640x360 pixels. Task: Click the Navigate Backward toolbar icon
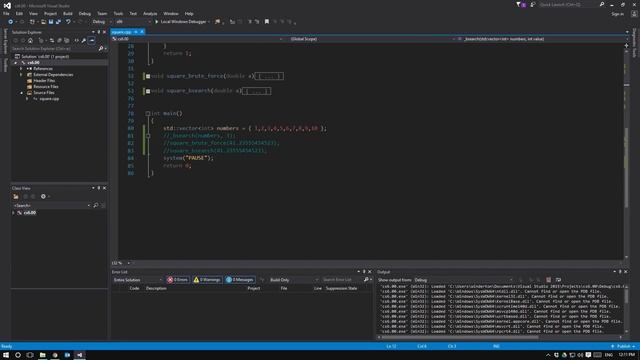coord(11,22)
